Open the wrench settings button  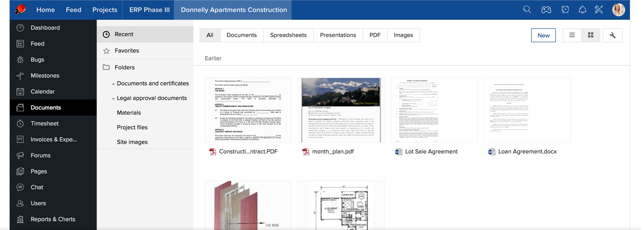click(x=612, y=35)
